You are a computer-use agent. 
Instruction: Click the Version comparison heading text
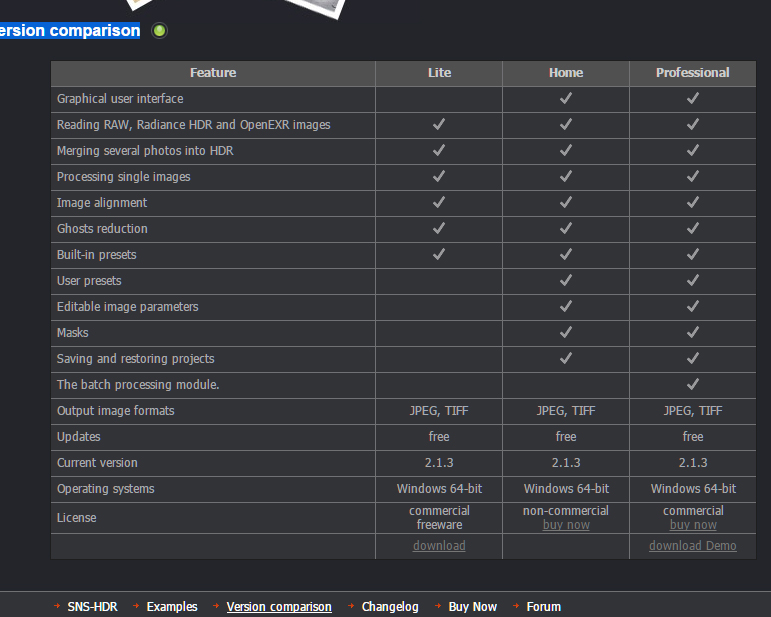click(70, 30)
